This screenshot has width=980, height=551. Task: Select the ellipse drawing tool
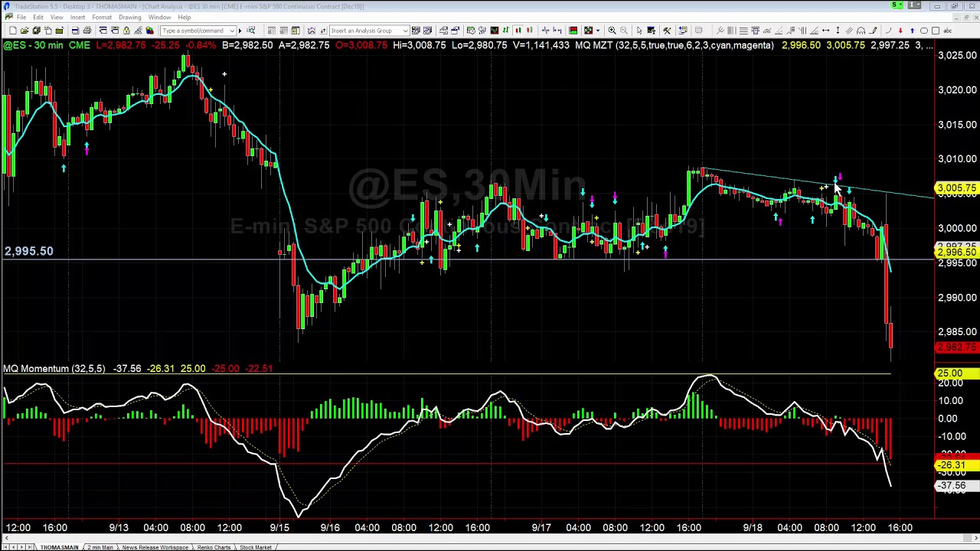(924, 31)
